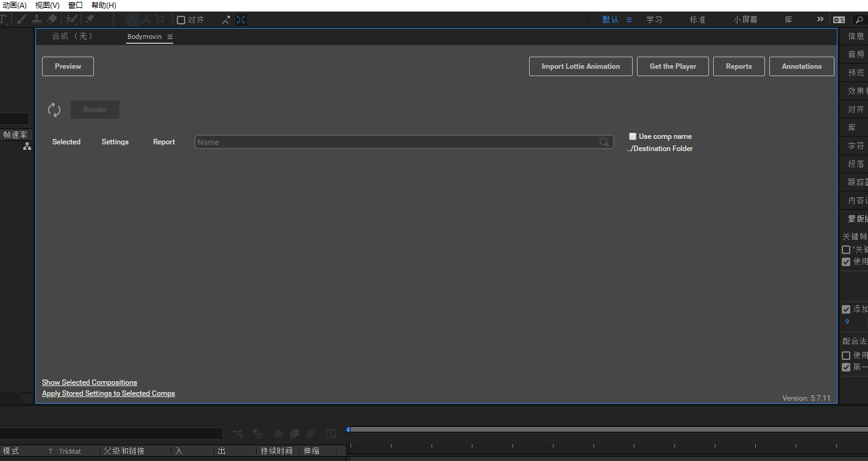Image resolution: width=868 pixels, height=461 pixels.
Task: Choose the view axis mode icon
Action: click(160, 19)
